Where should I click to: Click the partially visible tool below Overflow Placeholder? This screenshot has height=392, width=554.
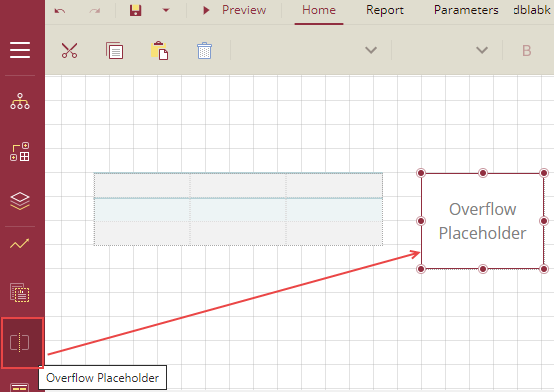tap(20, 387)
